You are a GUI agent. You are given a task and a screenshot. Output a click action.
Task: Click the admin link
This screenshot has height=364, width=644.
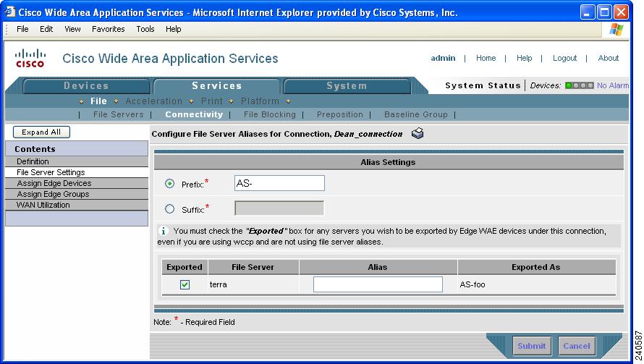pos(443,58)
